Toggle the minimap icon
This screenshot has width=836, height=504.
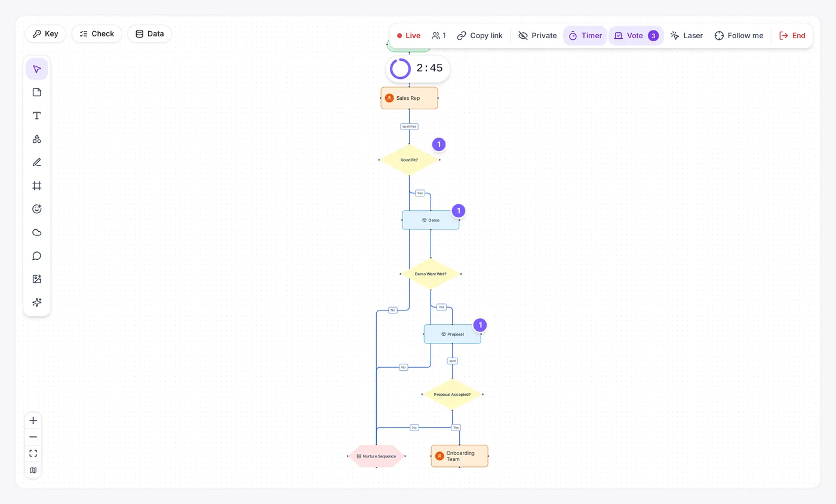click(x=33, y=471)
